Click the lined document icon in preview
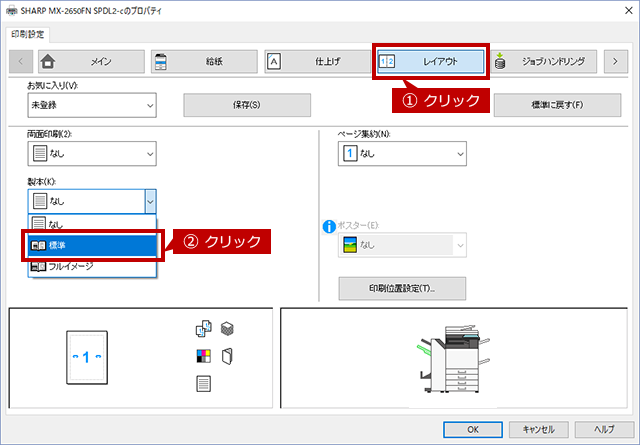Image resolution: width=640 pixels, height=445 pixels. point(204,384)
